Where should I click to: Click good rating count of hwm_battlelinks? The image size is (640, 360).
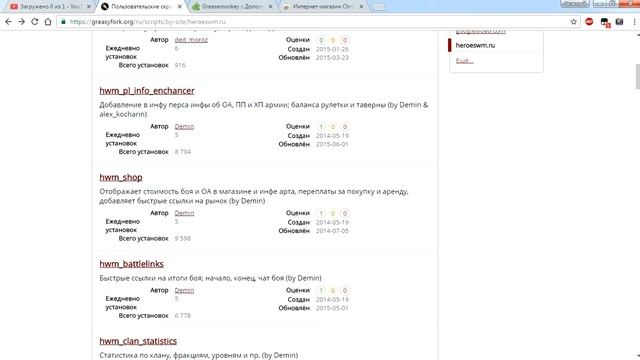point(321,290)
